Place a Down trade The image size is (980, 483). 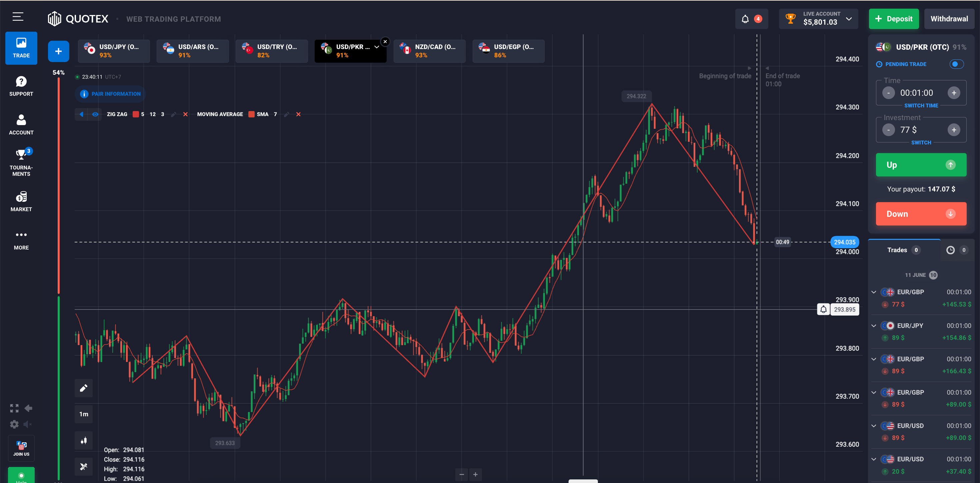[x=921, y=214]
